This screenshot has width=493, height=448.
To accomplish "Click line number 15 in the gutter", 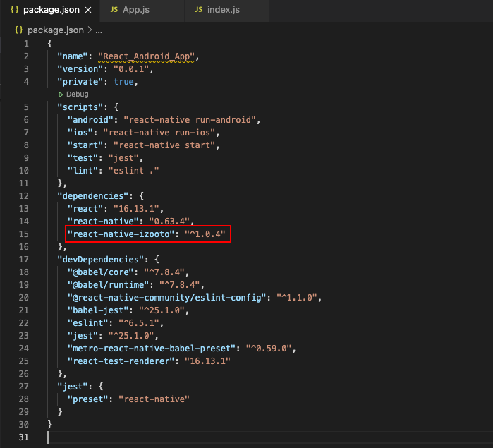I will tap(24, 234).
